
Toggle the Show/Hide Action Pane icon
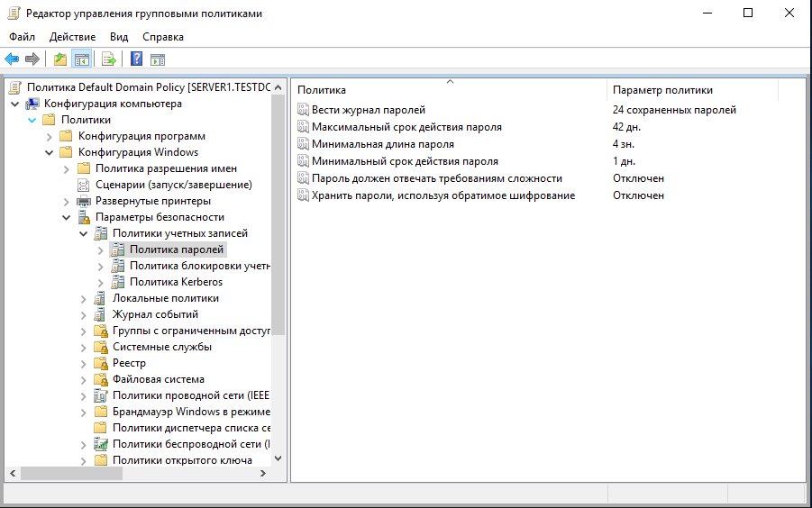[x=158, y=59]
